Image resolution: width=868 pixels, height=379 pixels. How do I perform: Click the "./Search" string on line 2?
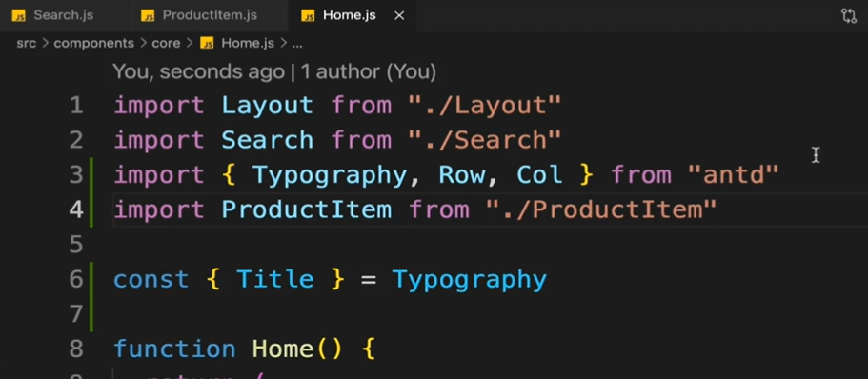tap(484, 140)
